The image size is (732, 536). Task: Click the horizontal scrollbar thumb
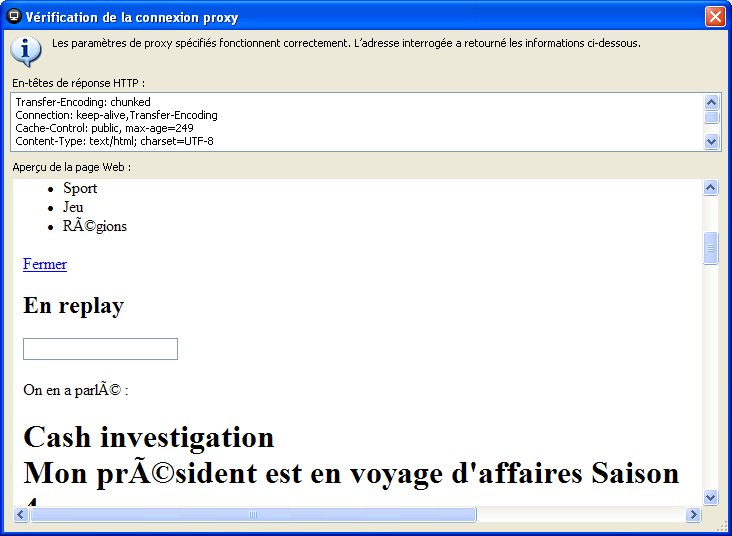tap(253, 515)
